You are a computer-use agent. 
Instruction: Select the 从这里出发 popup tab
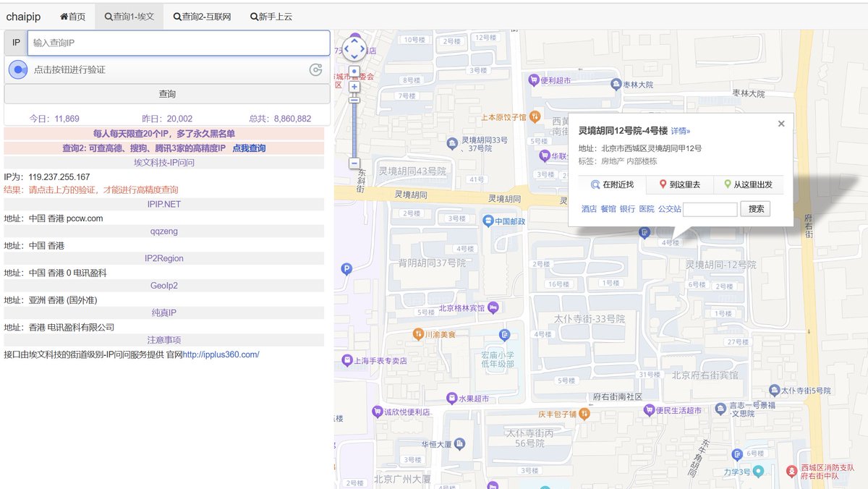[x=748, y=184]
